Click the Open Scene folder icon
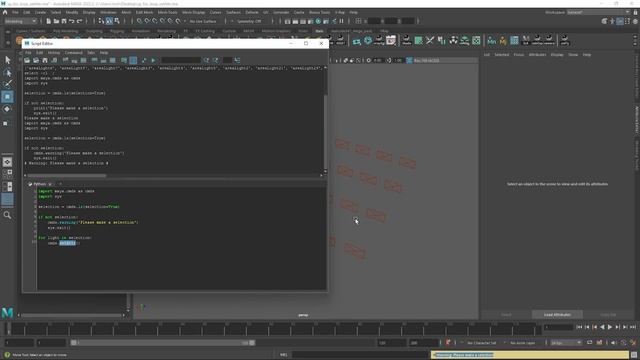 point(56,21)
